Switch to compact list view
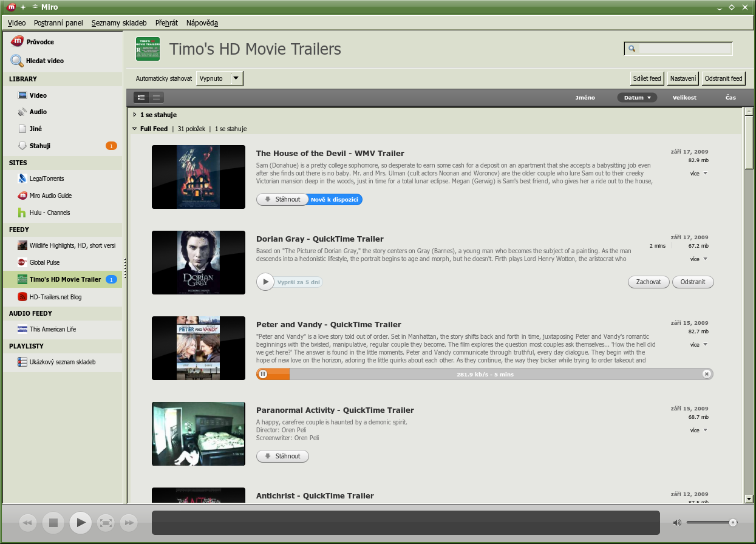Image resolution: width=756 pixels, height=544 pixels. click(156, 97)
